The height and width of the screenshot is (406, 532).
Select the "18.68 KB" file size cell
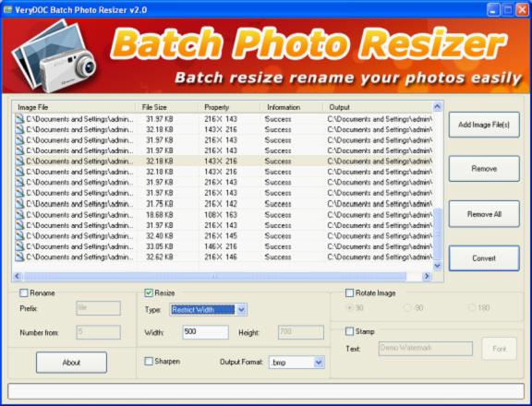click(x=160, y=214)
